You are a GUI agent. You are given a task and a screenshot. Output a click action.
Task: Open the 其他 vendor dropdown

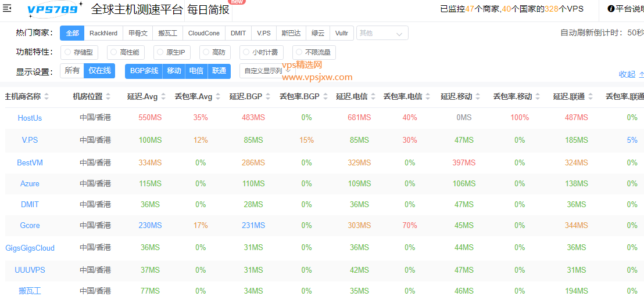pos(382,33)
